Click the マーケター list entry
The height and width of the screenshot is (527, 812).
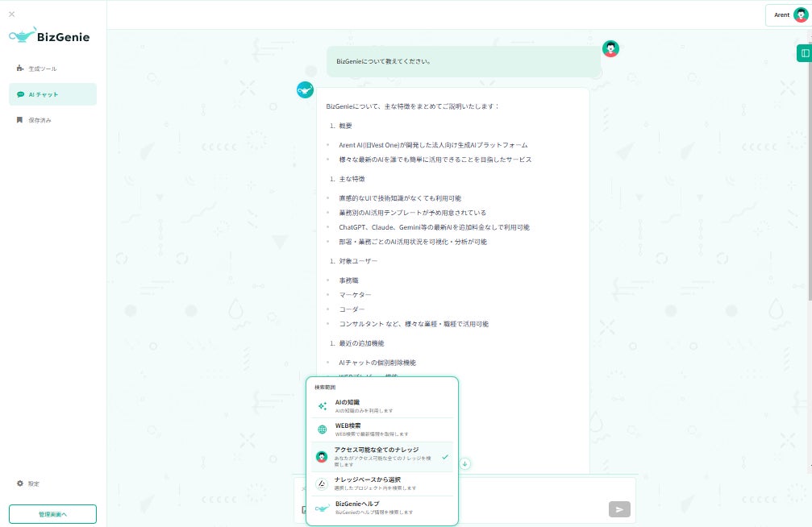click(355, 295)
